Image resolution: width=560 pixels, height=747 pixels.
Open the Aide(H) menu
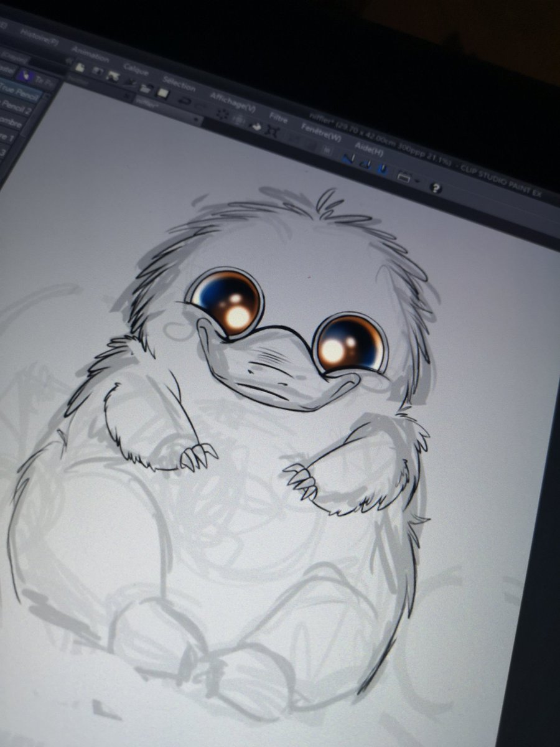tap(370, 149)
